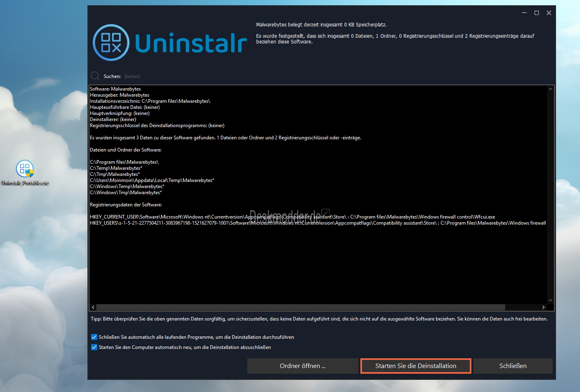Click the Ordner öffnen button
The width and height of the screenshot is (580, 392).
click(303, 366)
